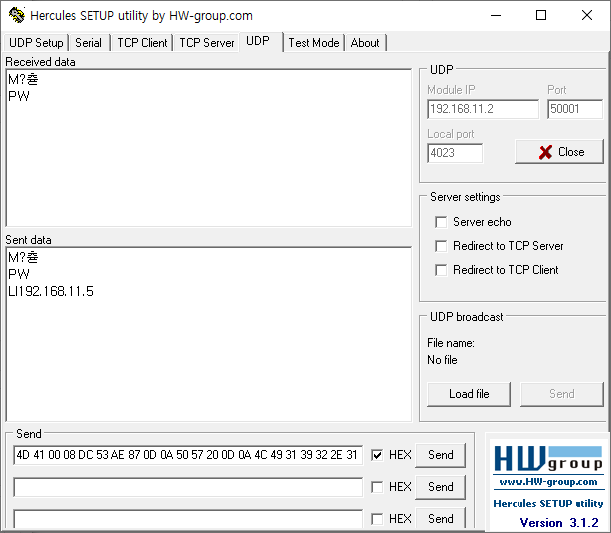
Task: Click the Load file button
Action: click(x=469, y=394)
